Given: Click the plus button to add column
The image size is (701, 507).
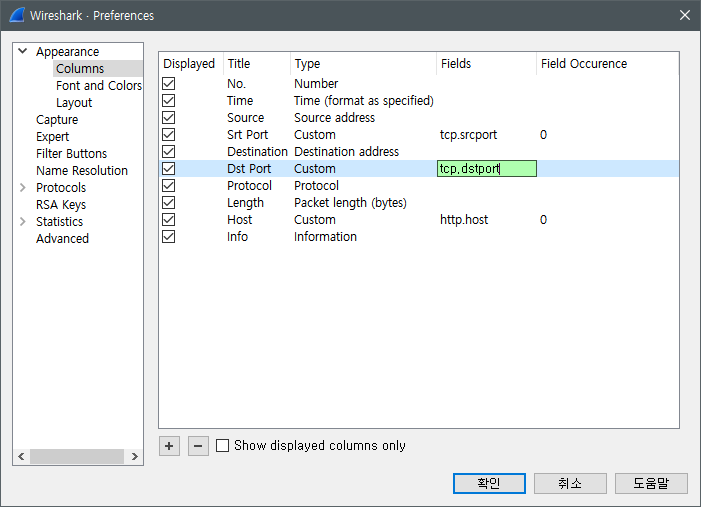Looking at the screenshot, I should click(169, 446).
